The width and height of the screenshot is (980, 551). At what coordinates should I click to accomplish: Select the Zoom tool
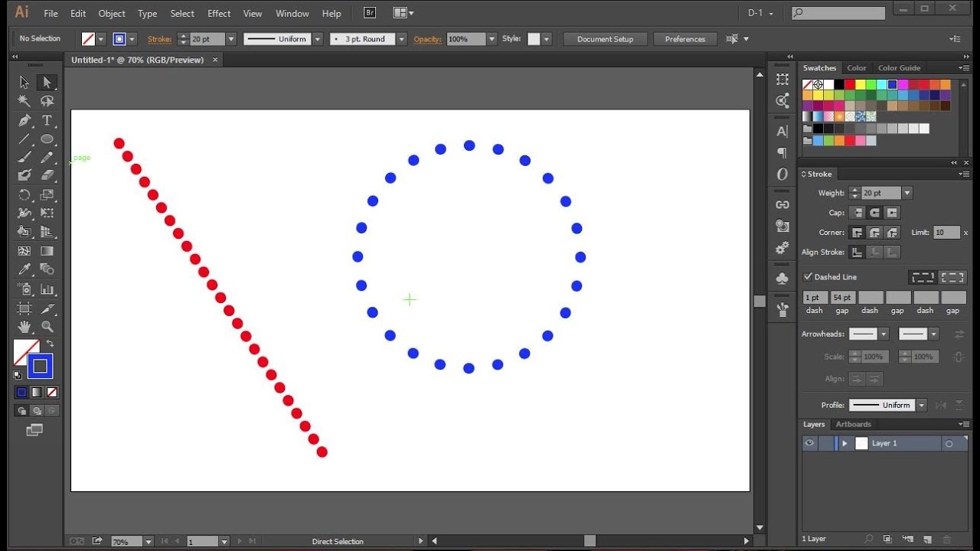[x=47, y=327]
